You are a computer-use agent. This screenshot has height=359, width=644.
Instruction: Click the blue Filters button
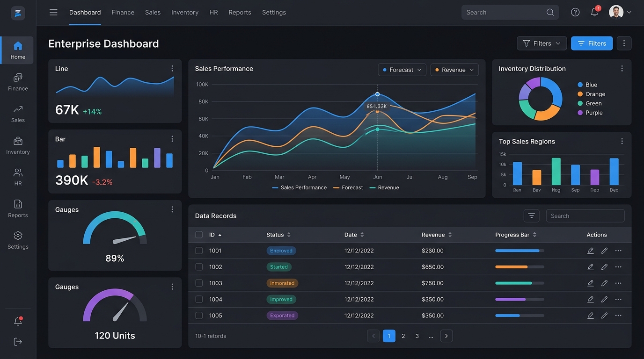(592, 43)
